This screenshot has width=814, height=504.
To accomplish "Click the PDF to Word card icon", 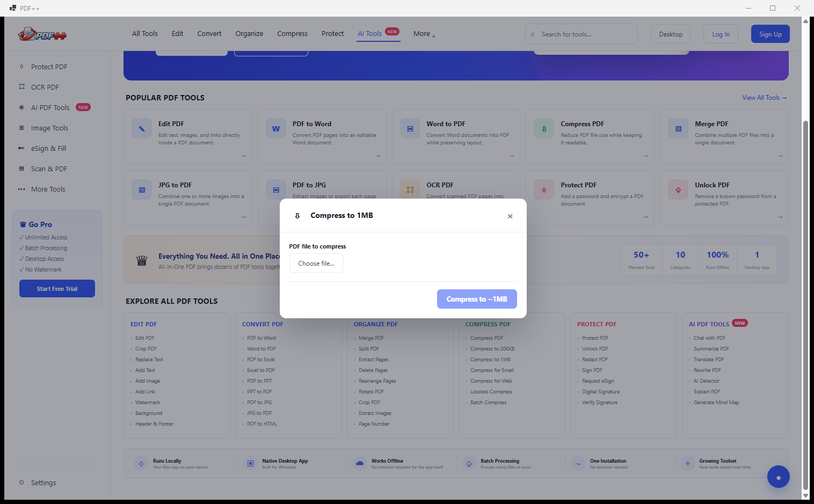I will coord(276,129).
